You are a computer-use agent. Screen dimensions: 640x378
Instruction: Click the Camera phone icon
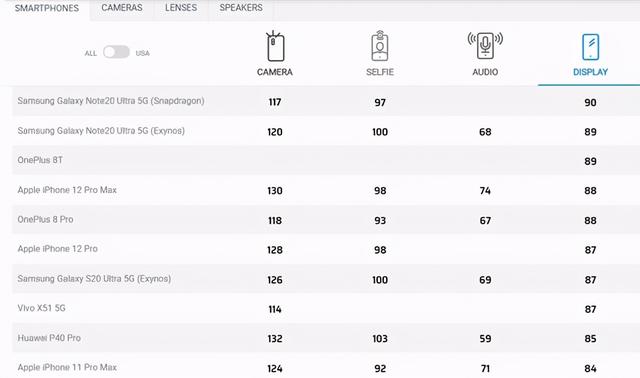click(275, 46)
